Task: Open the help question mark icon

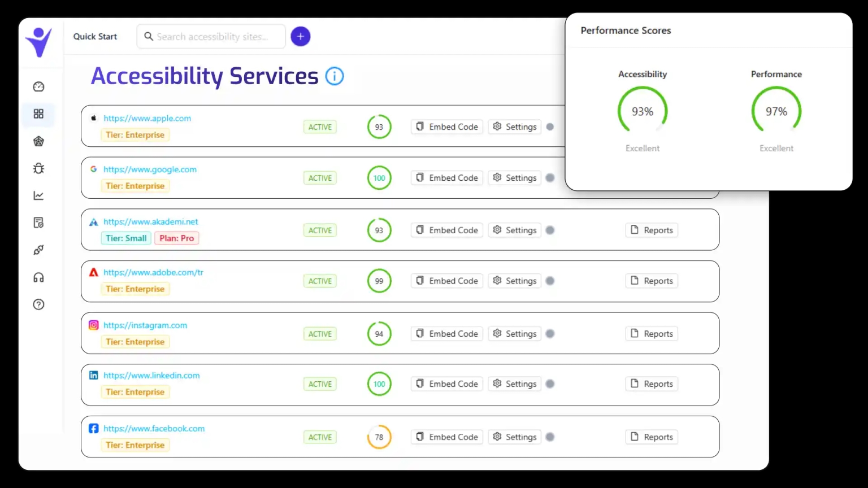Action: click(x=38, y=304)
